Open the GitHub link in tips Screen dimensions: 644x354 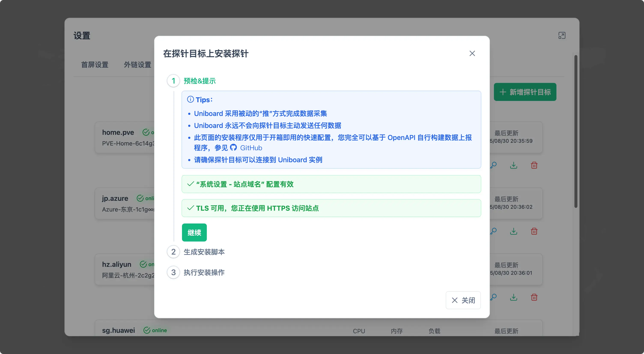251,148
